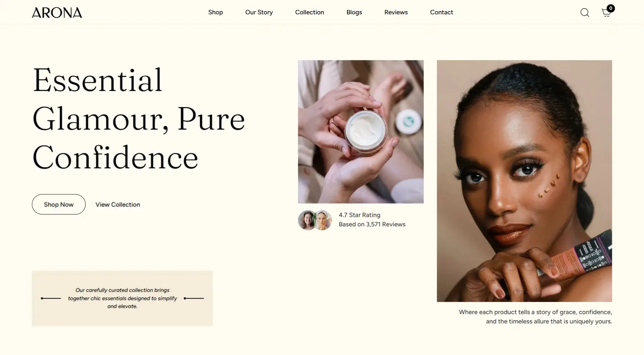
Task: Click the first reviewer avatar
Action: (x=307, y=220)
